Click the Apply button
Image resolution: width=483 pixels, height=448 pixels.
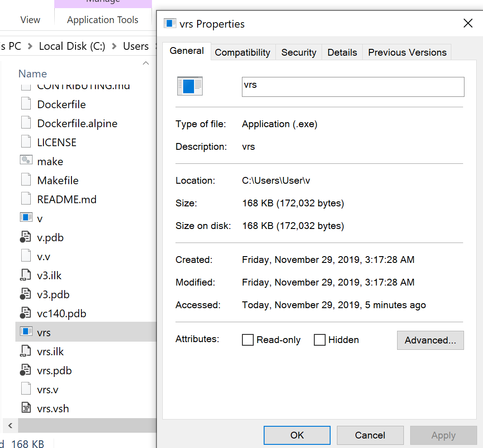coord(443,435)
